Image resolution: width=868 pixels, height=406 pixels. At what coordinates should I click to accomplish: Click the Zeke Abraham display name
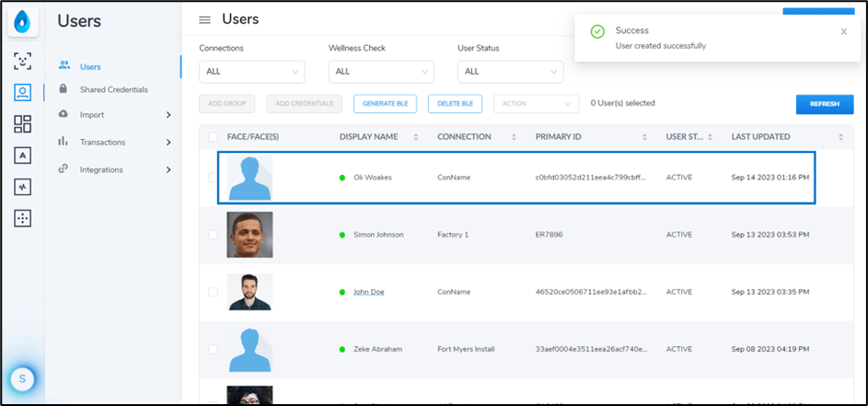[378, 350]
